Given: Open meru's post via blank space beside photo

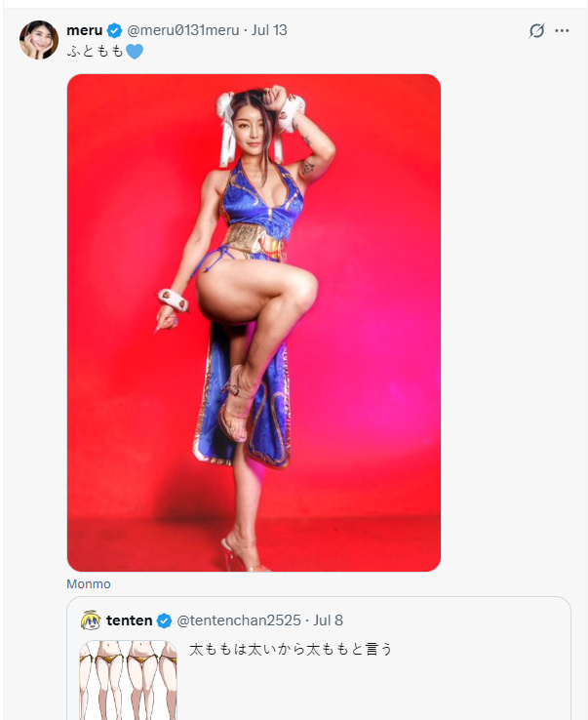Looking at the screenshot, I should (x=505, y=321).
